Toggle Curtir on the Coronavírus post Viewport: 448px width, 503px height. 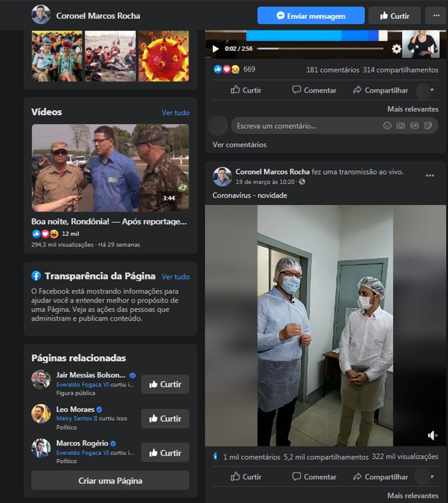click(x=246, y=476)
